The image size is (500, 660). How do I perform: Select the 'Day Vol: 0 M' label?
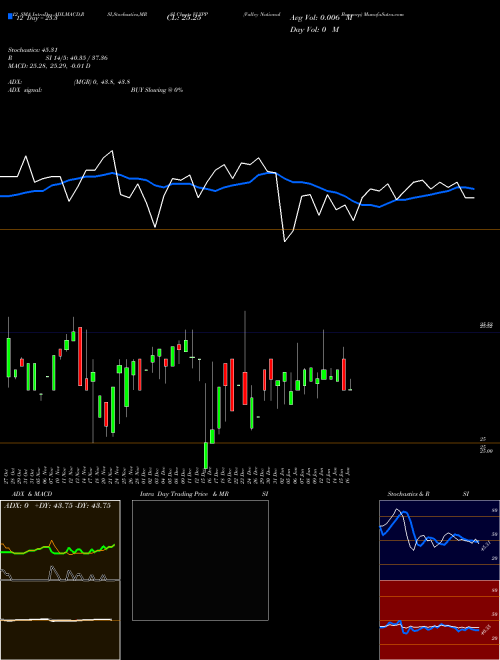click(314, 29)
